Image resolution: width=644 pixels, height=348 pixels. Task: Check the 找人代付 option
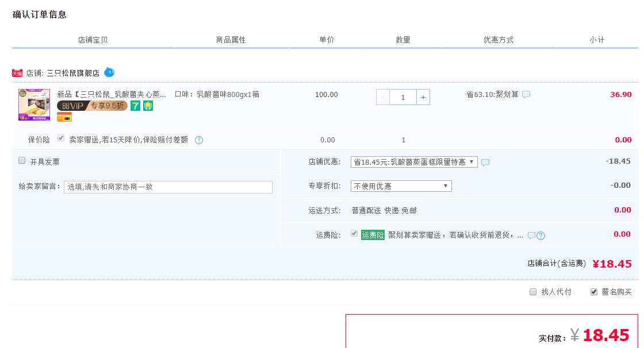coord(533,292)
